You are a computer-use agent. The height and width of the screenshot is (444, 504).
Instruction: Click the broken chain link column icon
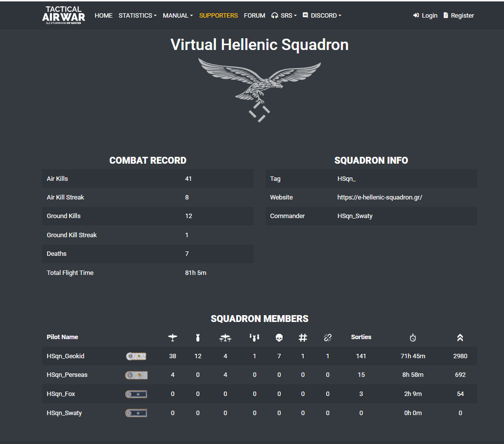[328, 338]
